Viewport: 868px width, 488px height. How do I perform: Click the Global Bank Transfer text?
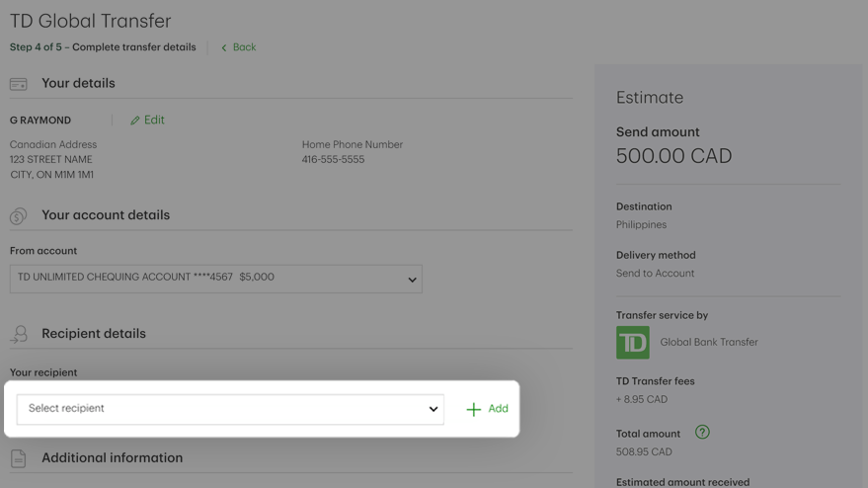(709, 343)
